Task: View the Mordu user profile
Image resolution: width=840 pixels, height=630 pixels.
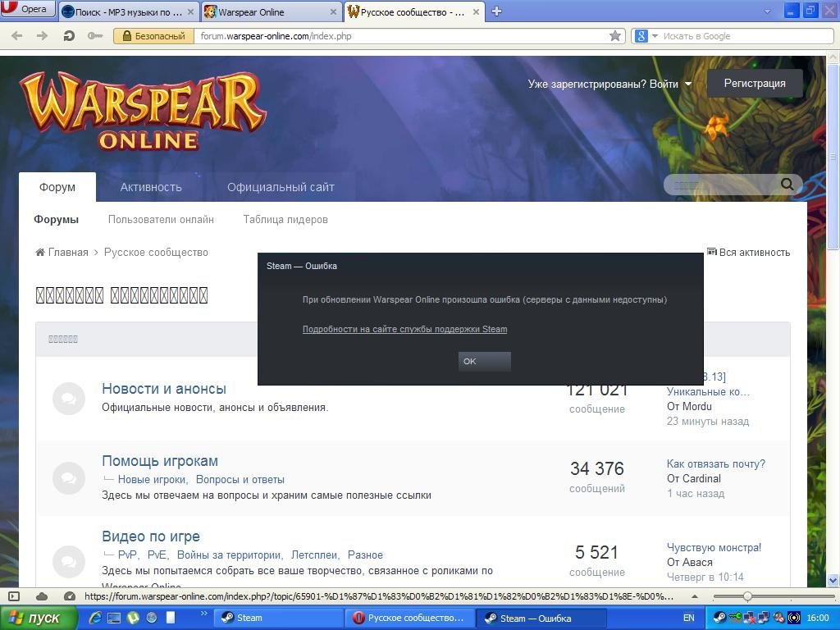Action: tap(696, 406)
